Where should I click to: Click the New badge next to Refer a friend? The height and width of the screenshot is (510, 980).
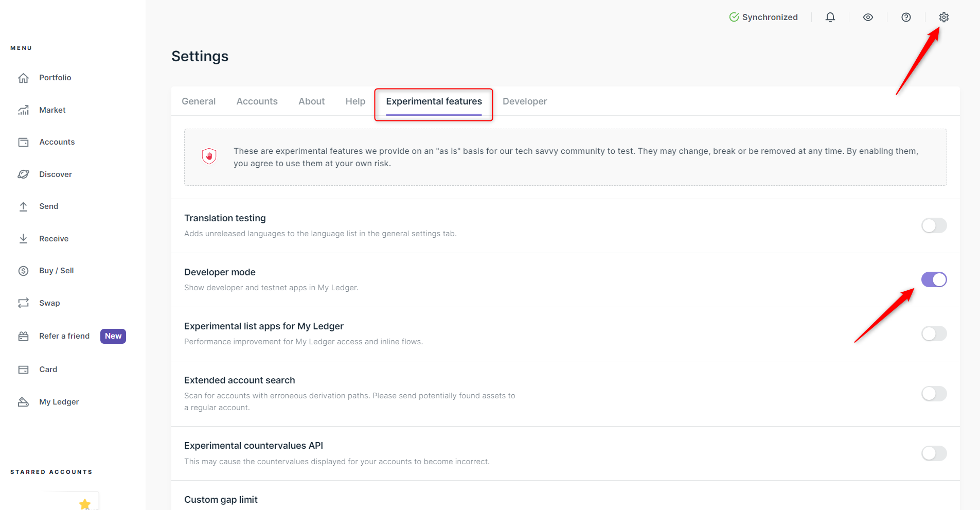click(x=113, y=336)
